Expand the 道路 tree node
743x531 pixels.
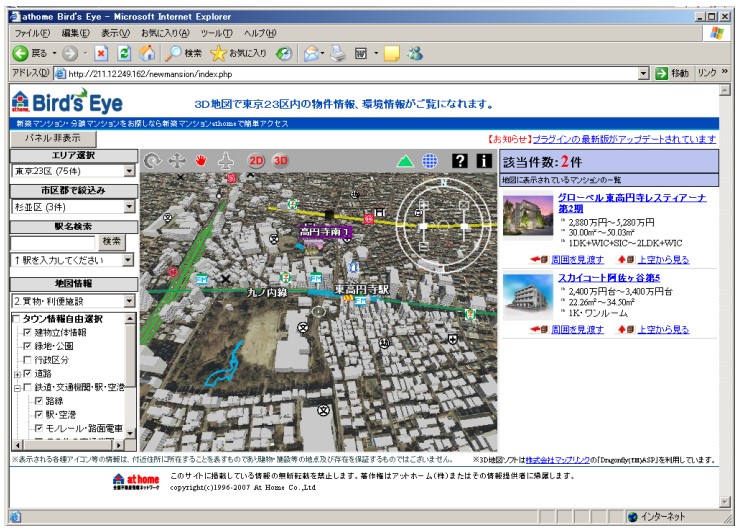[x=17, y=374]
